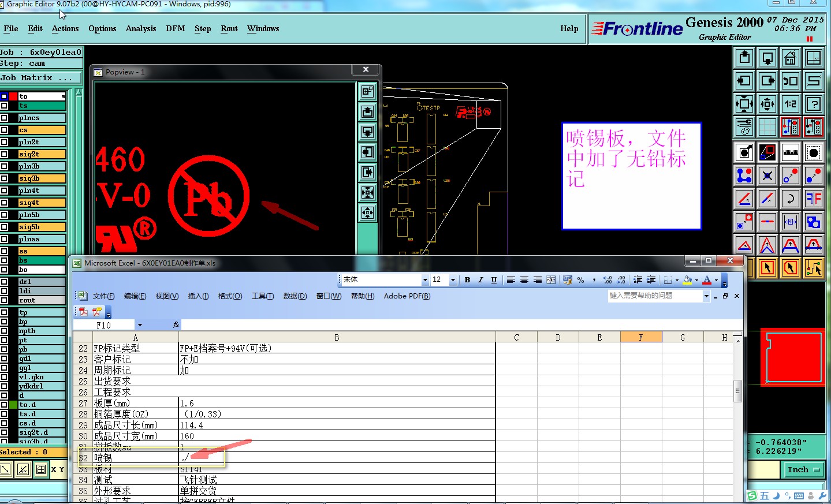Image resolution: width=831 pixels, height=504 pixels.
Task: Toggle display checkbox for layer plnss
Action: (4, 239)
